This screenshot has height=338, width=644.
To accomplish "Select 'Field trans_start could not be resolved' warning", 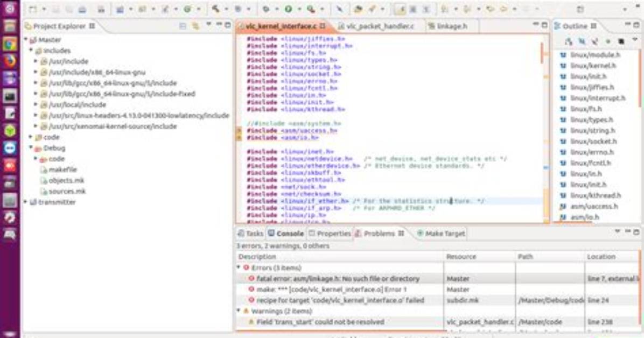I will coord(438,322).
